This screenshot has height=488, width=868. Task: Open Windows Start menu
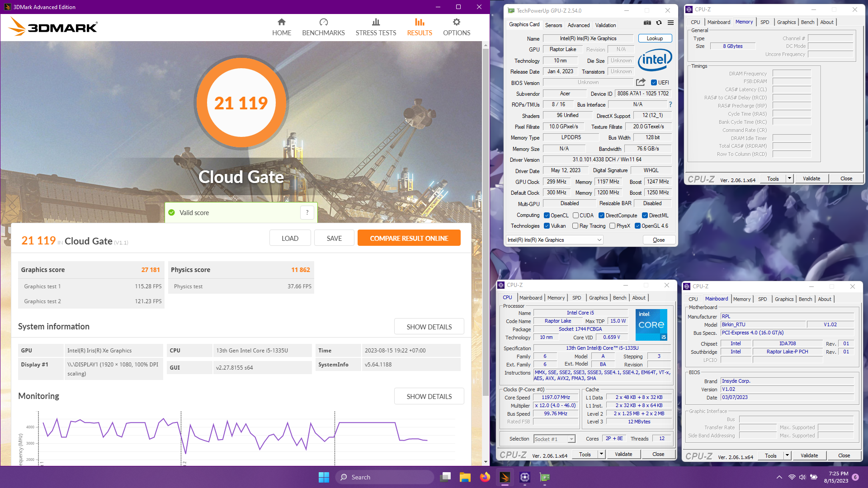click(x=324, y=477)
